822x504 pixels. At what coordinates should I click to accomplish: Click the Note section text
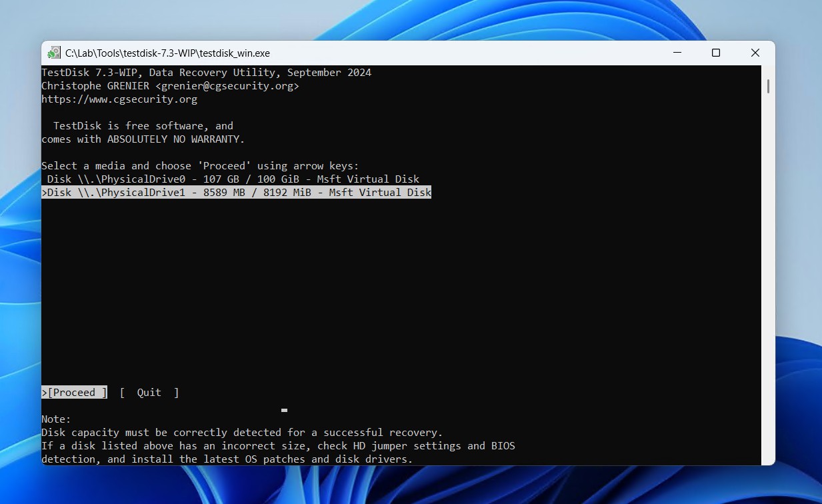pyautogui.click(x=57, y=419)
